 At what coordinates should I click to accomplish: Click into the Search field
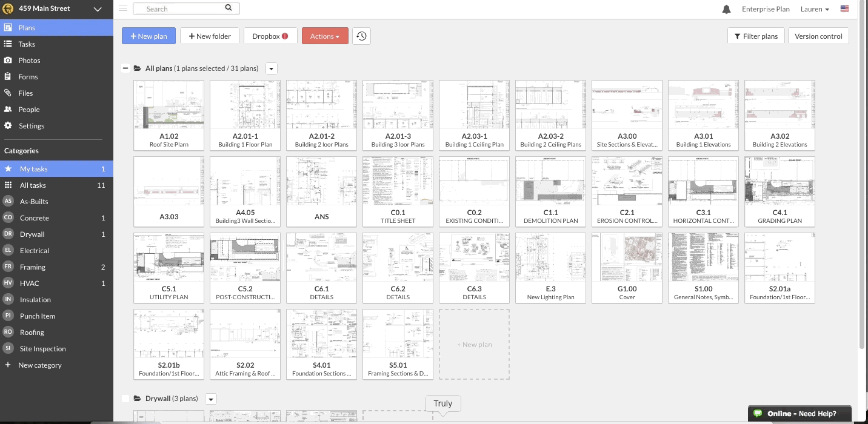tap(186, 8)
